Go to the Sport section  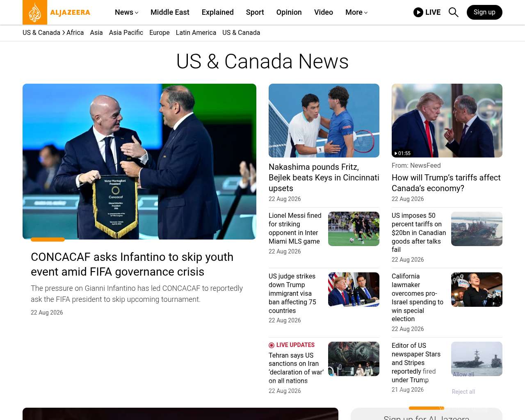[255, 12]
